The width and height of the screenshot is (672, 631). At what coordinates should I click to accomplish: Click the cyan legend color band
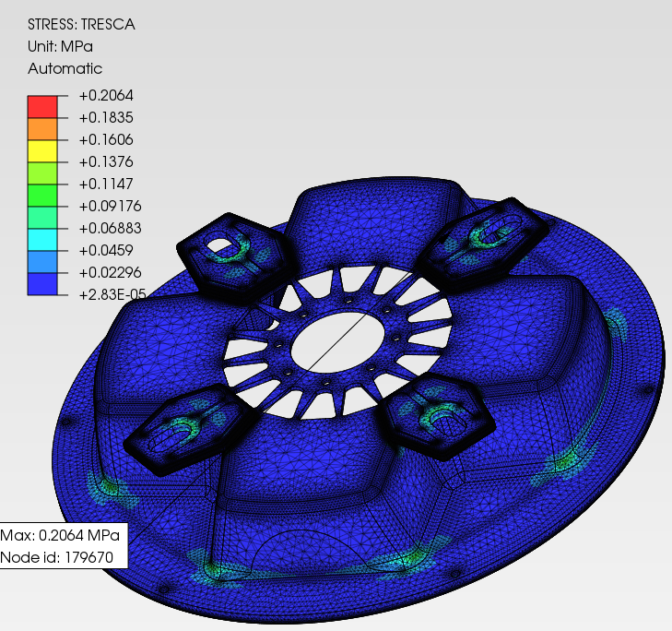[x=42, y=240]
